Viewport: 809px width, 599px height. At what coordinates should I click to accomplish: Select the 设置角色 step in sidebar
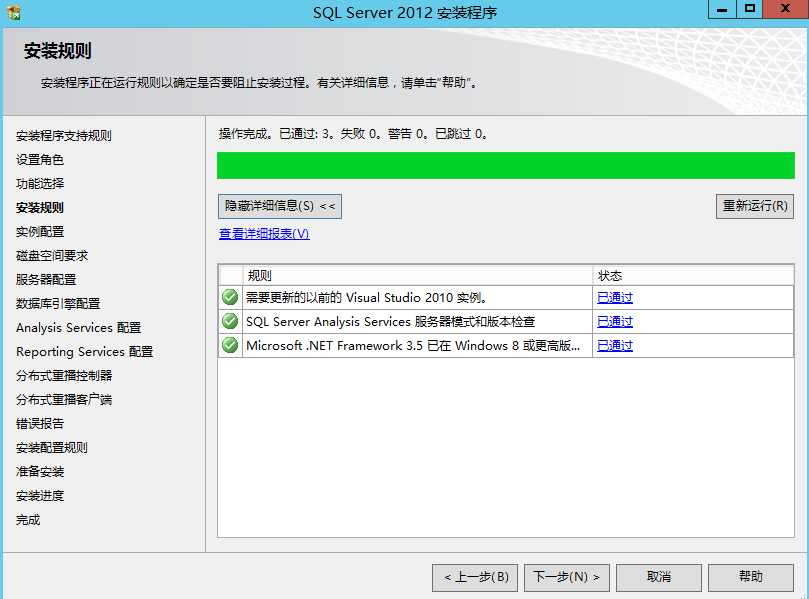coord(40,160)
